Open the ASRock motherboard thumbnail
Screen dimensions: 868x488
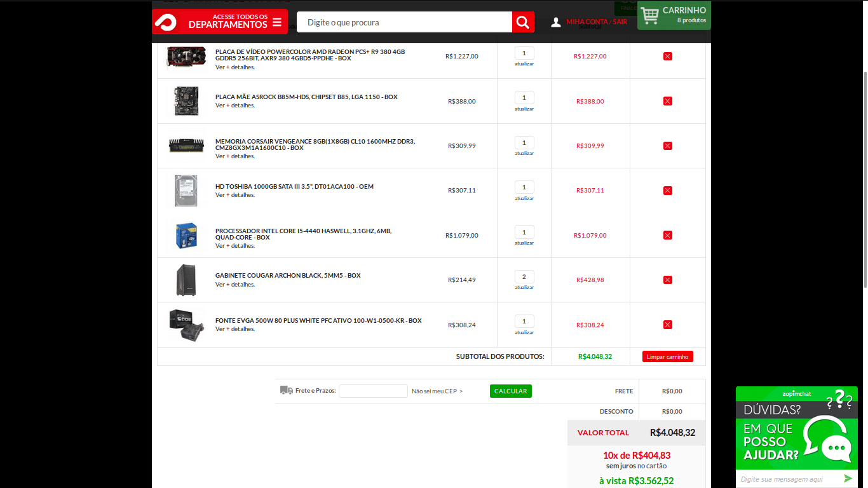pyautogui.click(x=186, y=101)
